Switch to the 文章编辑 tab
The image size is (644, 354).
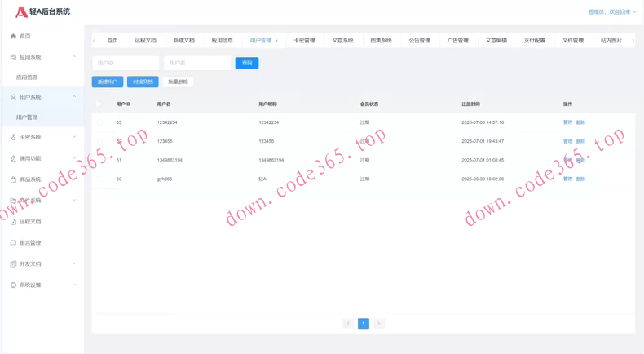pos(496,40)
